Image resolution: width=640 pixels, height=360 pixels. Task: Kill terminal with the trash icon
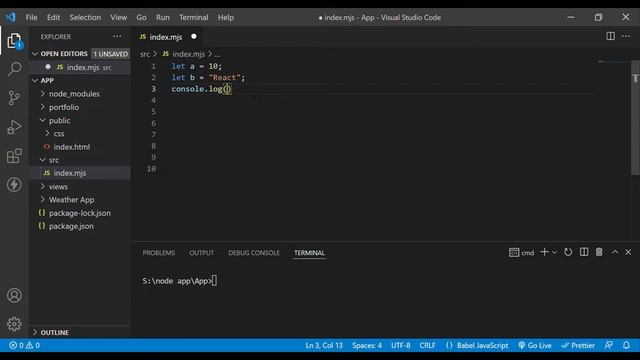pyautogui.click(x=599, y=252)
